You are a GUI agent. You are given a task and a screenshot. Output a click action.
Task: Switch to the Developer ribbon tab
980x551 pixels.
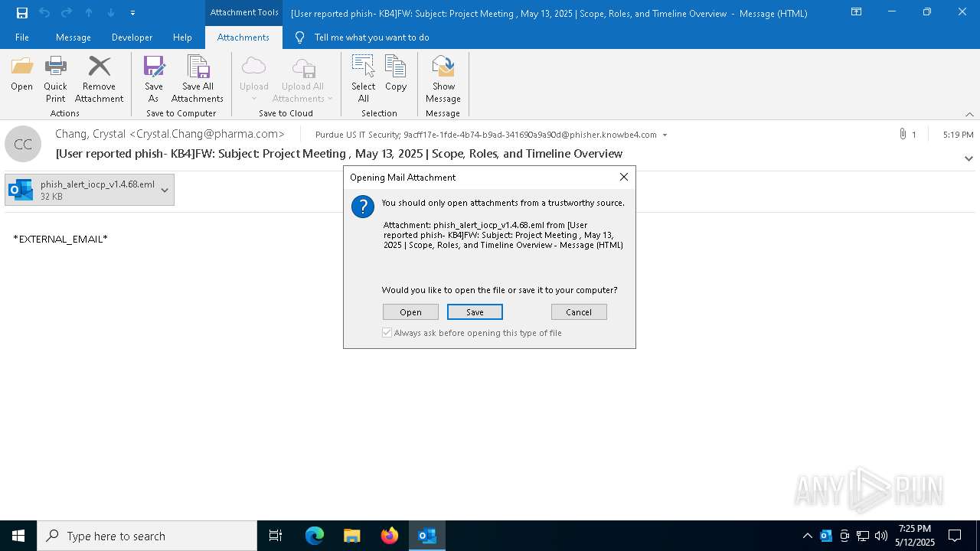click(132, 37)
